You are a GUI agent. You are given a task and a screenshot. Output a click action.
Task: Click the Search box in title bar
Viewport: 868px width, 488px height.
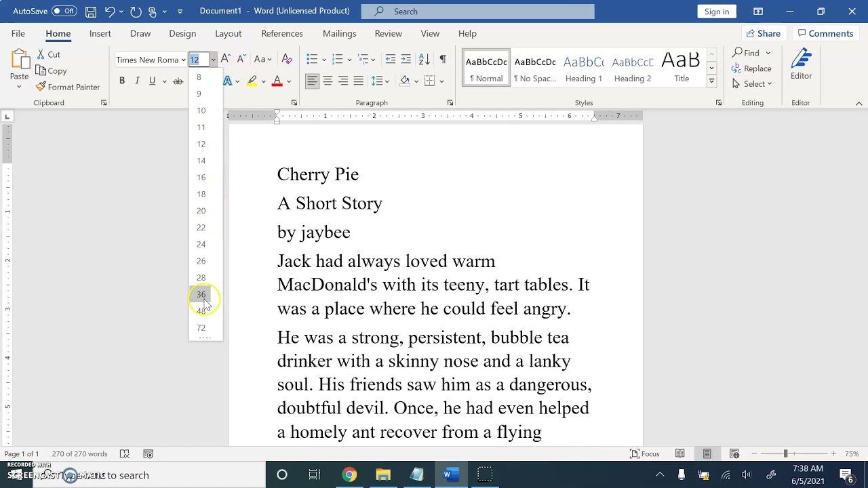477,12
